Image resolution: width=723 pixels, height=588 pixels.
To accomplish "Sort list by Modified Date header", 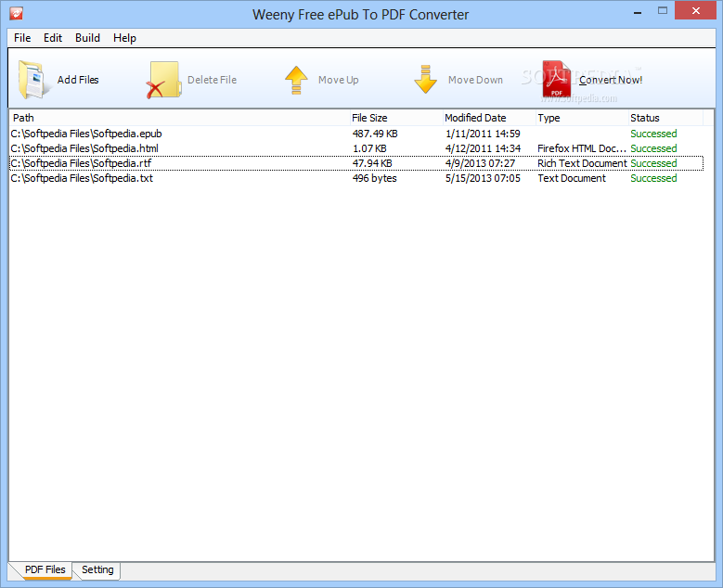I will [489, 118].
